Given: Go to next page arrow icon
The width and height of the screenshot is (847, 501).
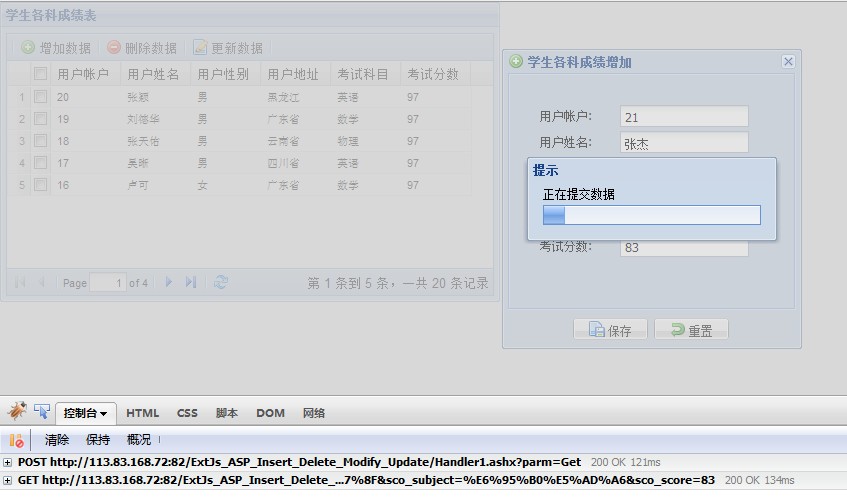Looking at the screenshot, I should point(169,282).
